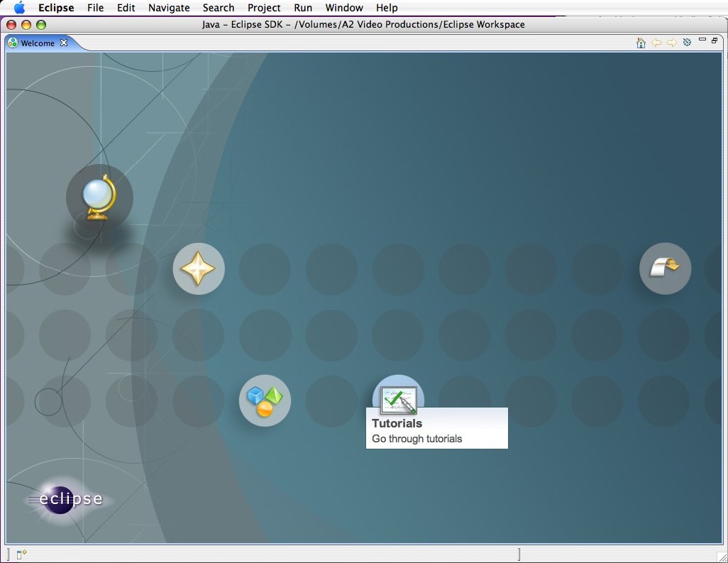Screen dimensions: 728x563
Task: Click the Navigate Forward arrow
Action: [x=671, y=43]
